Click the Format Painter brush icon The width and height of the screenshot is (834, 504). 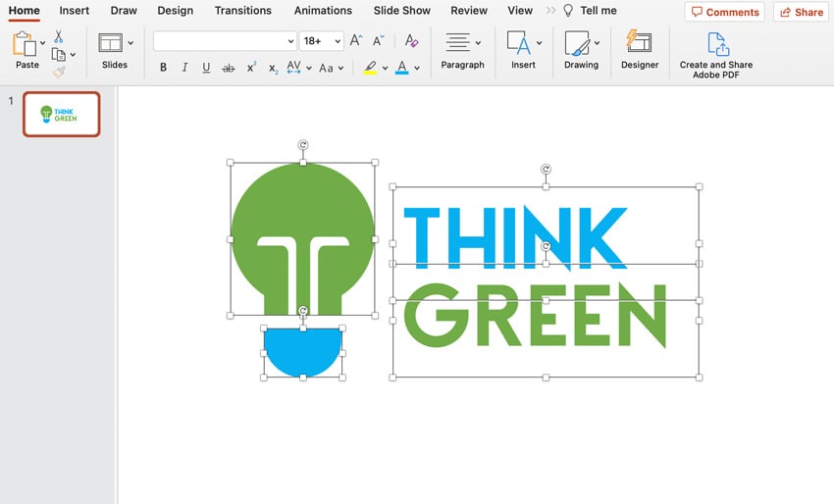[59, 71]
